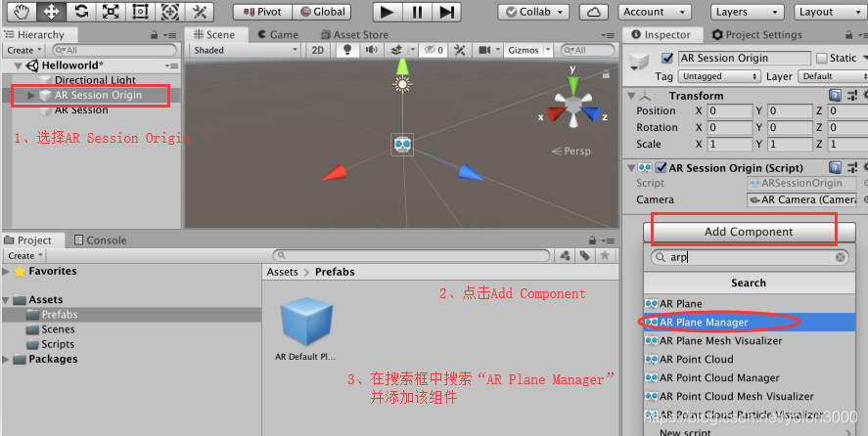Screen dimensions: 868x436
Task: Start Play mode
Action: coord(388,12)
